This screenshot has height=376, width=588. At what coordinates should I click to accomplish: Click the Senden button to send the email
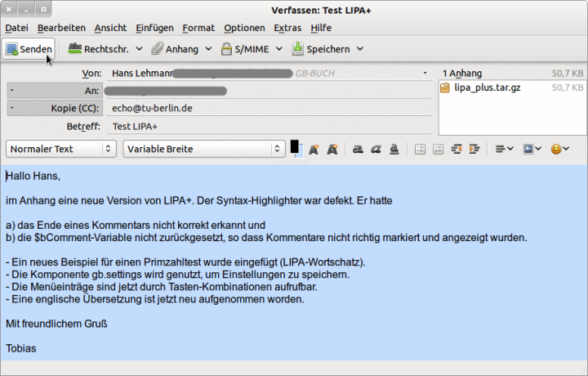[29, 49]
